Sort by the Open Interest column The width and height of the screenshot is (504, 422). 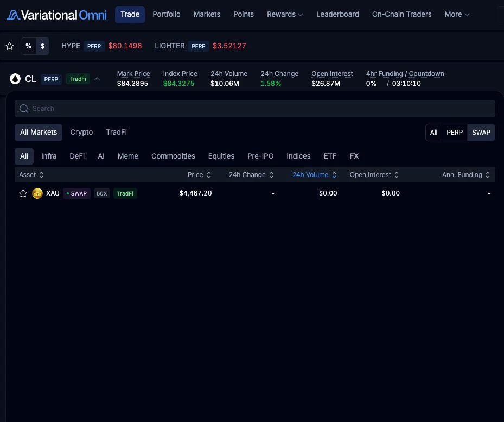(374, 175)
